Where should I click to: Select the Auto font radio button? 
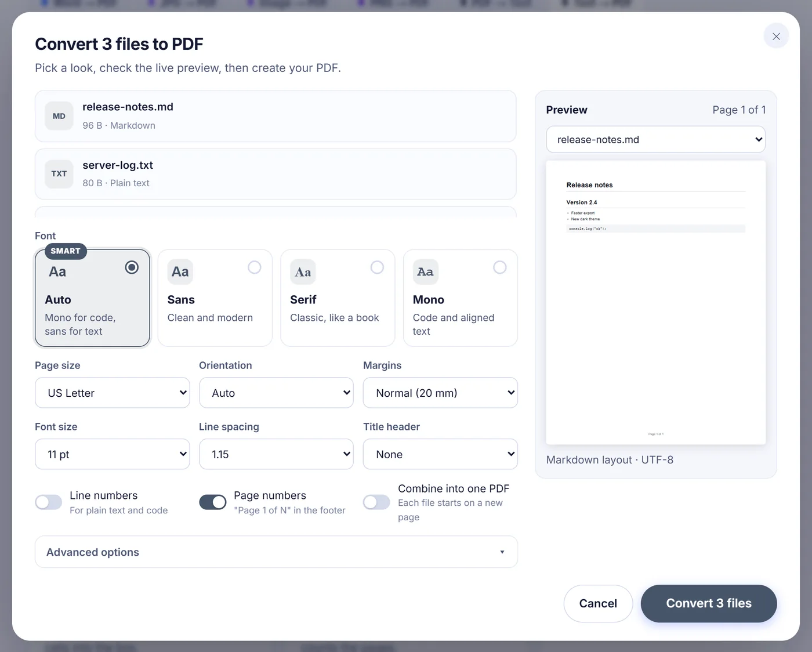pyautogui.click(x=132, y=267)
